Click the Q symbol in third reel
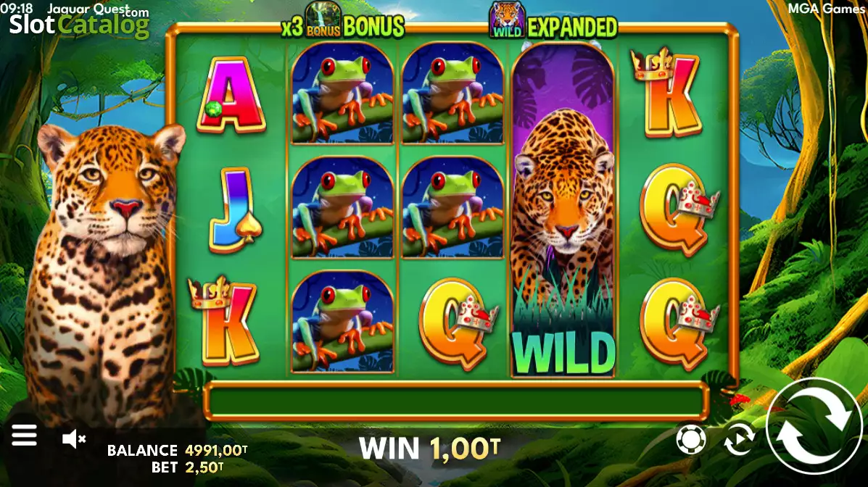 pos(458,324)
